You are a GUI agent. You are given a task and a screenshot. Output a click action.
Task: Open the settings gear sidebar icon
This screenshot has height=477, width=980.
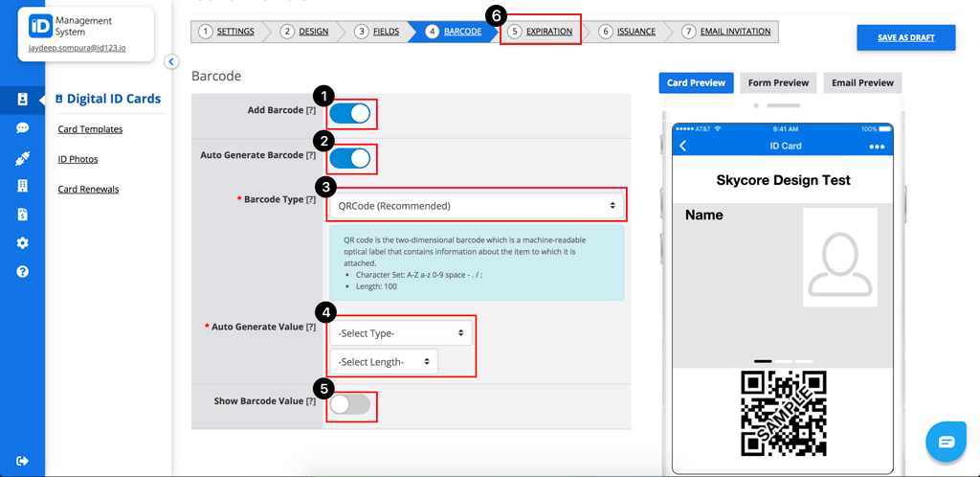[23, 243]
